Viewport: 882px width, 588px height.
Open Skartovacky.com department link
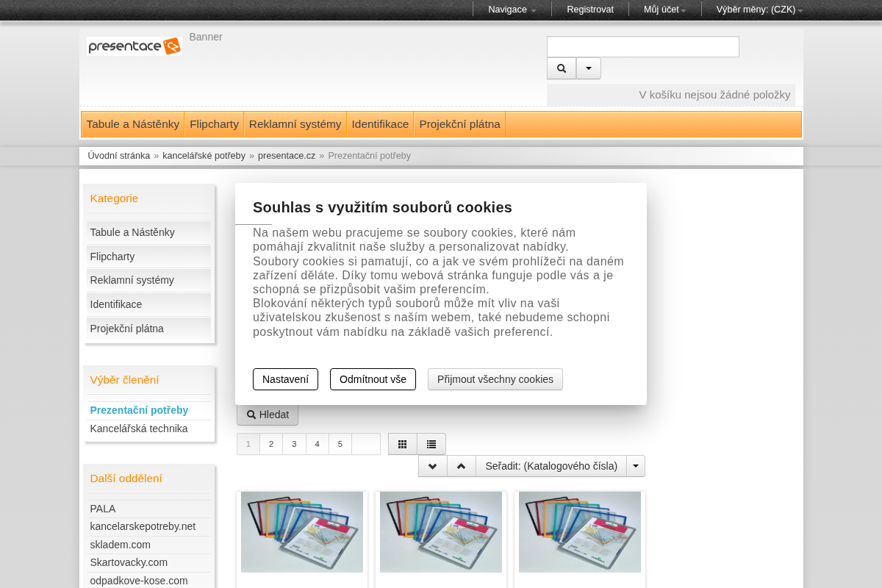click(129, 562)
